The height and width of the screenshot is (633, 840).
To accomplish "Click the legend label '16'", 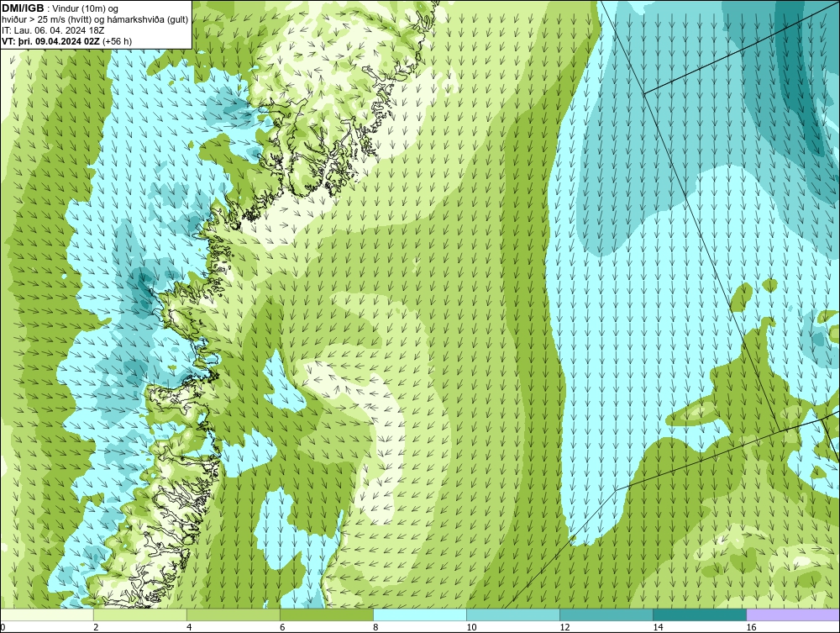I will pos(750,627).
